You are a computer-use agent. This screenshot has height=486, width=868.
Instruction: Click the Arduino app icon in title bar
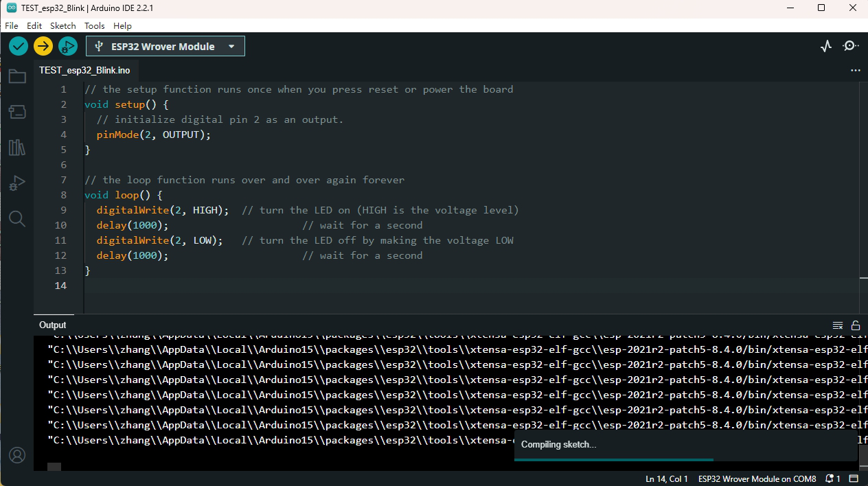12,8
